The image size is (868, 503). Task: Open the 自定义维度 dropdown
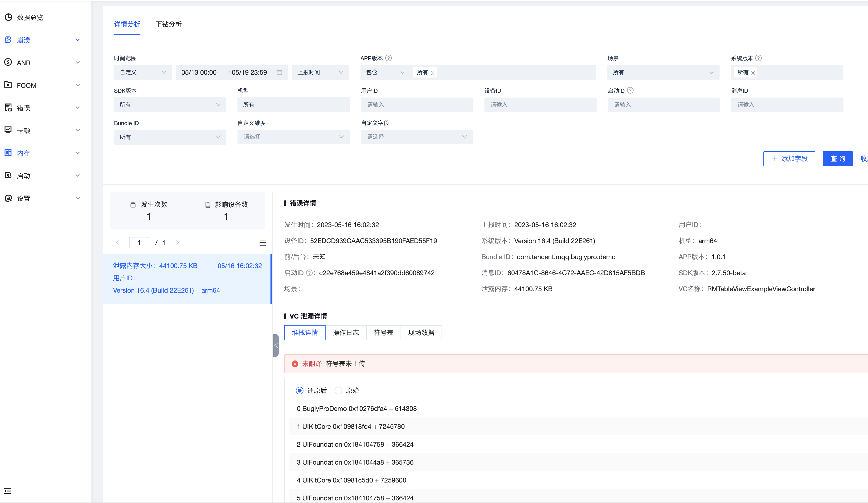[x=293, y=137]
